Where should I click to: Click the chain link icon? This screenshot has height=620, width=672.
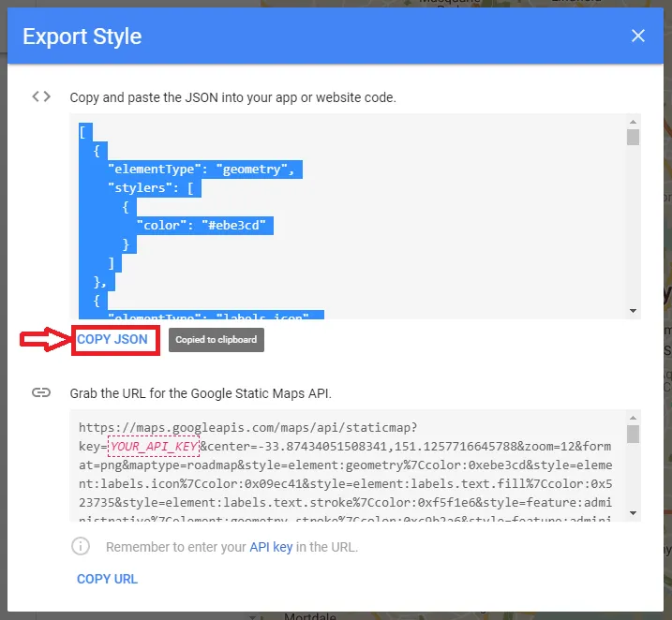[41, 392]
